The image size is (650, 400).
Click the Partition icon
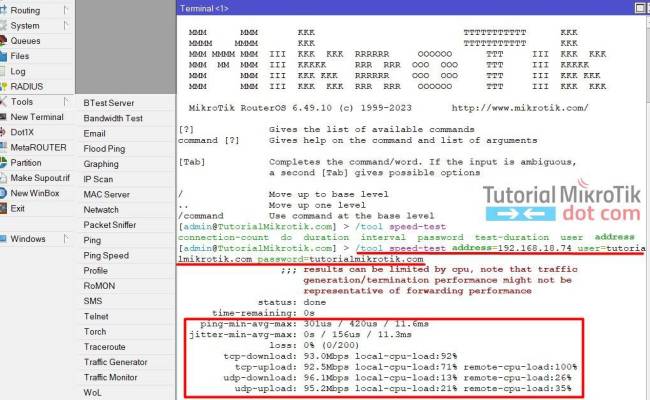3,162
